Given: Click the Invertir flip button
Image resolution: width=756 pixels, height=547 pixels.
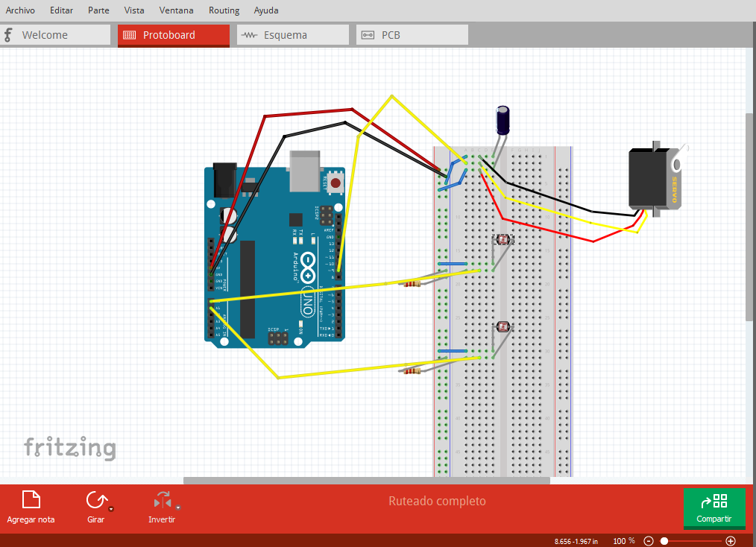Looking at the screenshot, I should click(x=162, y=508).
